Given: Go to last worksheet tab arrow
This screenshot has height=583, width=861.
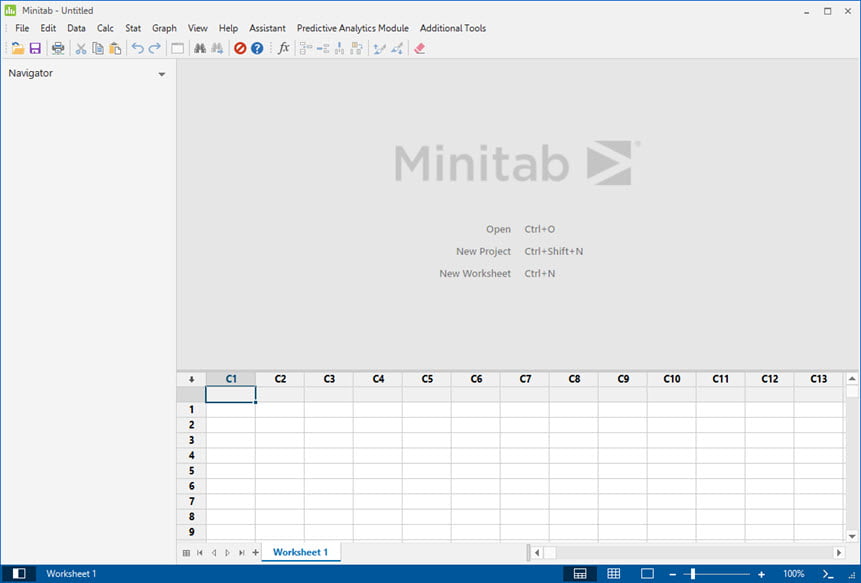Looking at the screenshot, I should [x=242, y=553].
